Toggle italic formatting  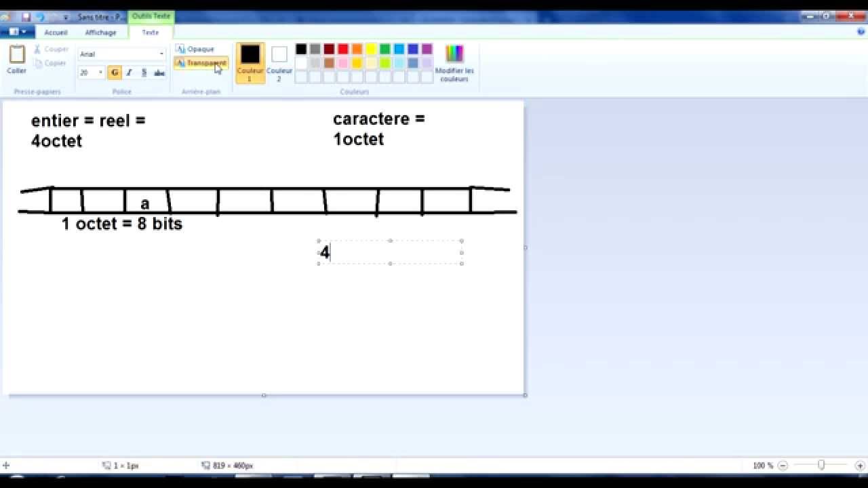(x=129, y=73)
